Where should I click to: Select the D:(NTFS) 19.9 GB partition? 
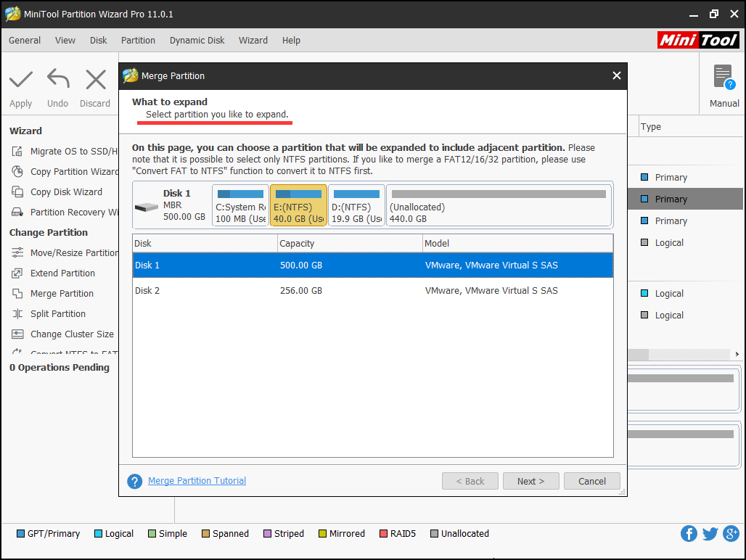click(x=356, y=205)
